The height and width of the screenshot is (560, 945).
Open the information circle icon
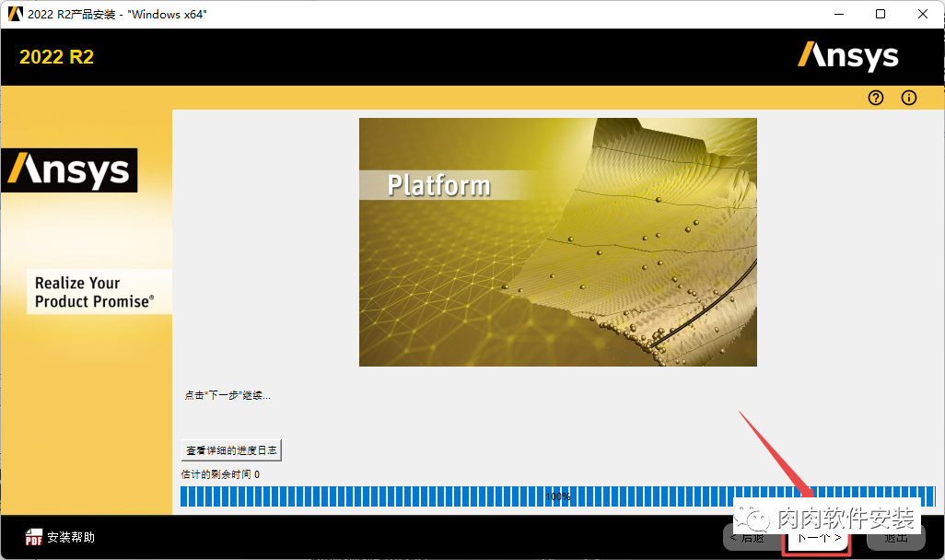909,98
